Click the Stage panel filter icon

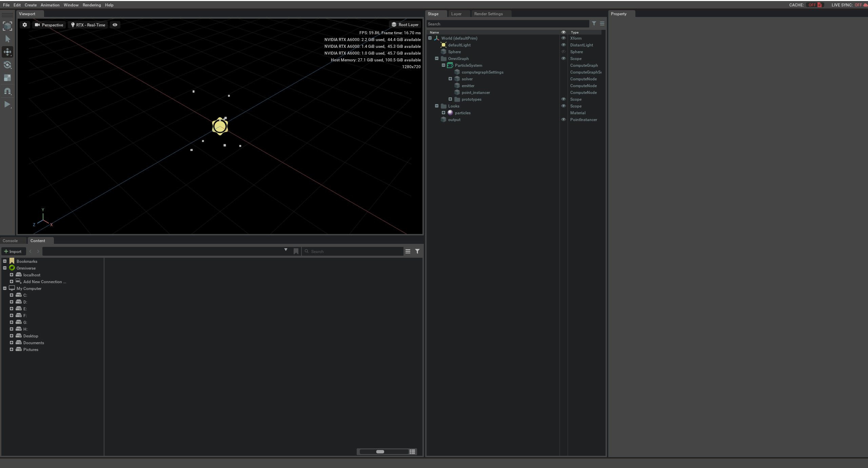594,23
